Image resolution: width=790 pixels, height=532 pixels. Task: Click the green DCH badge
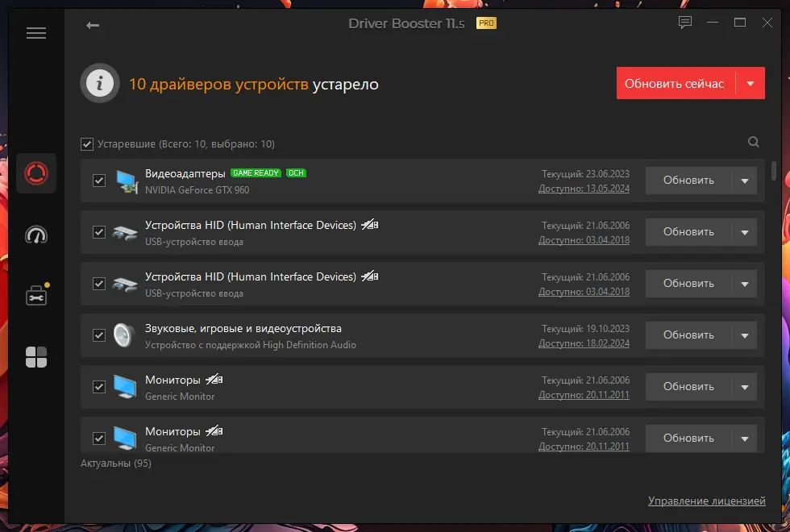(x=296, y=172)
